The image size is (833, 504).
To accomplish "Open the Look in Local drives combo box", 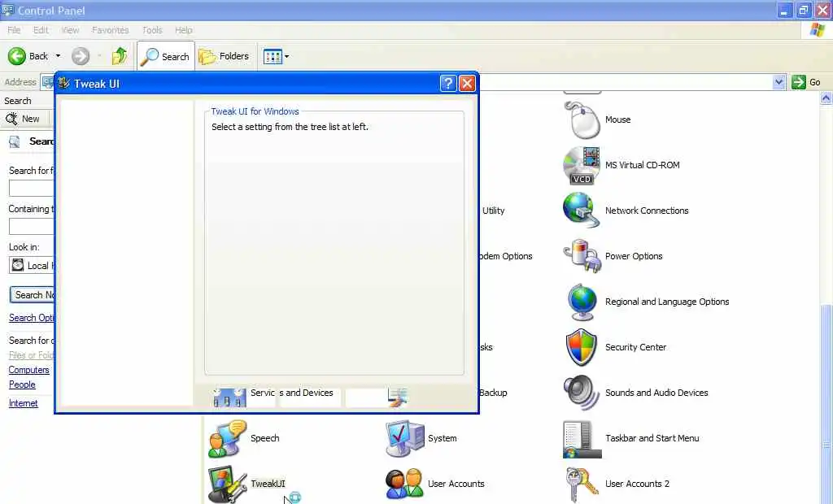I will point(32,266).
